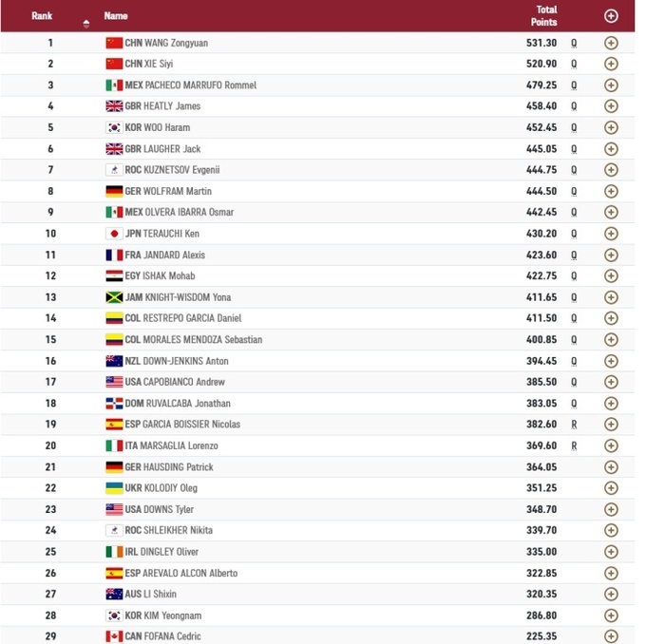Screen dimensions: 646x644
Task: Expand details for HAUSDING Patrick row
Action: coord(611,467)
